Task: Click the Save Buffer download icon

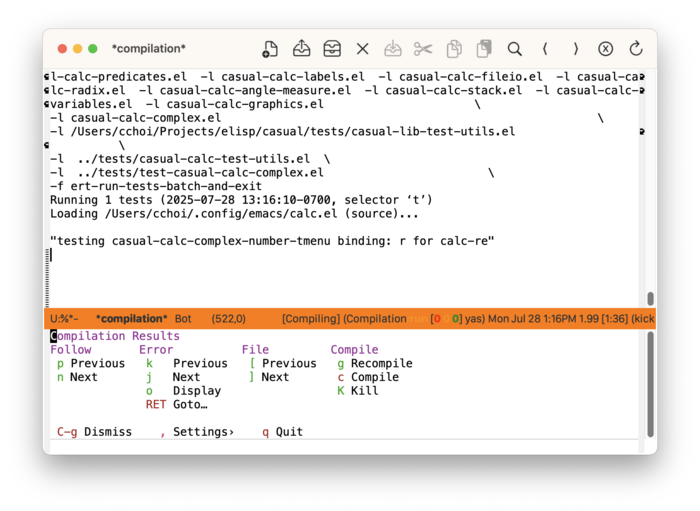Action: 393,49
